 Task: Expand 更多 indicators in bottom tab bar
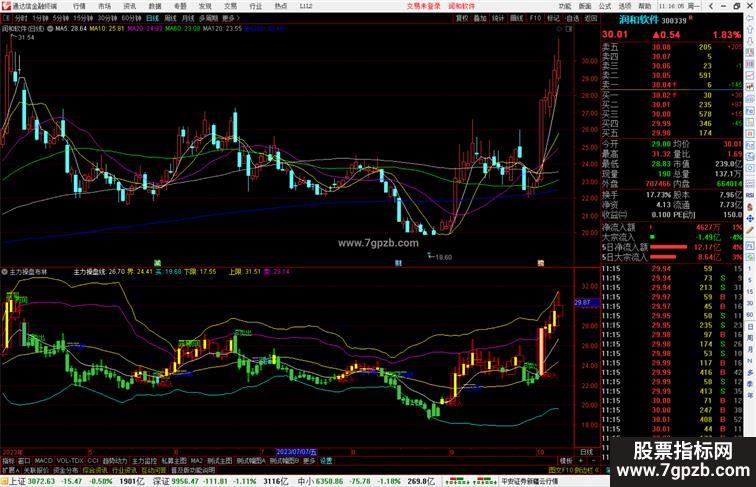coord(309,461)
